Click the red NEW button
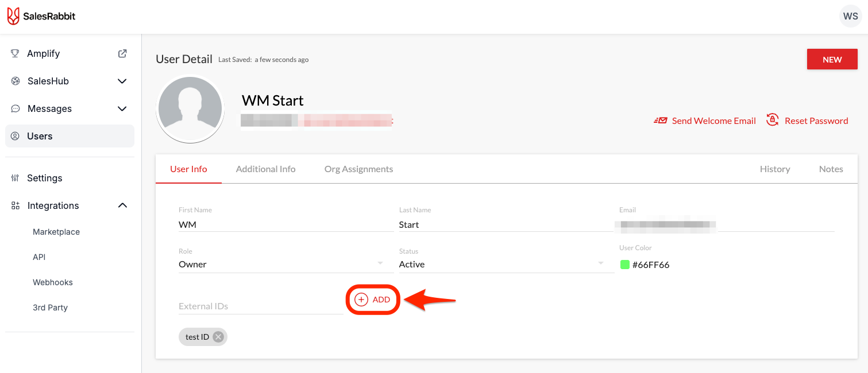868x373 pixels. 832,59
